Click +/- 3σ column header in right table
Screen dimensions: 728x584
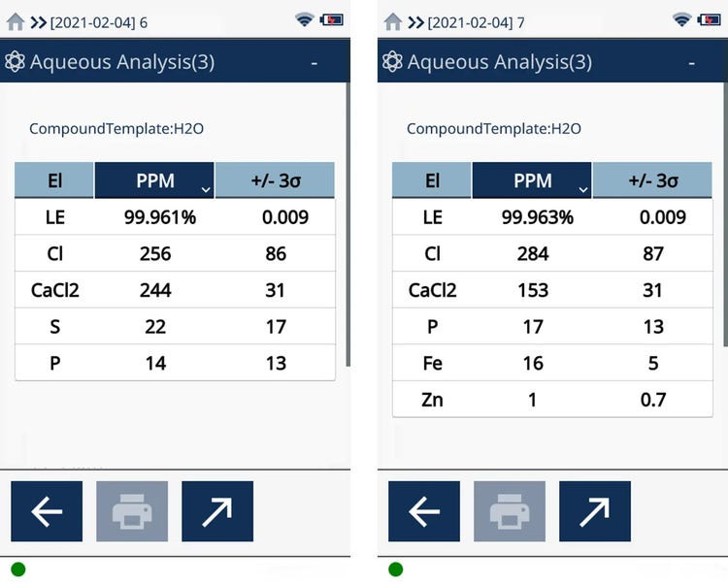pos(652,180)
